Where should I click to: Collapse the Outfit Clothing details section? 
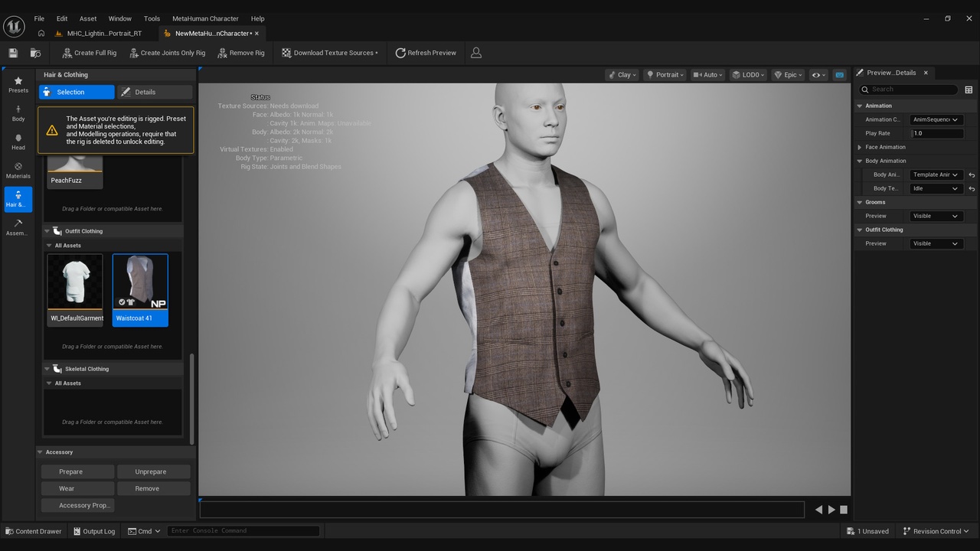pyautogui.click(x=860, y=230)
